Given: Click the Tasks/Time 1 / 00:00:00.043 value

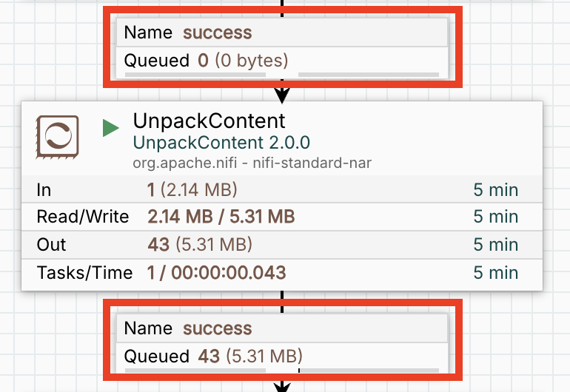Looking at the screenshot, I should [x=216, y=272].
